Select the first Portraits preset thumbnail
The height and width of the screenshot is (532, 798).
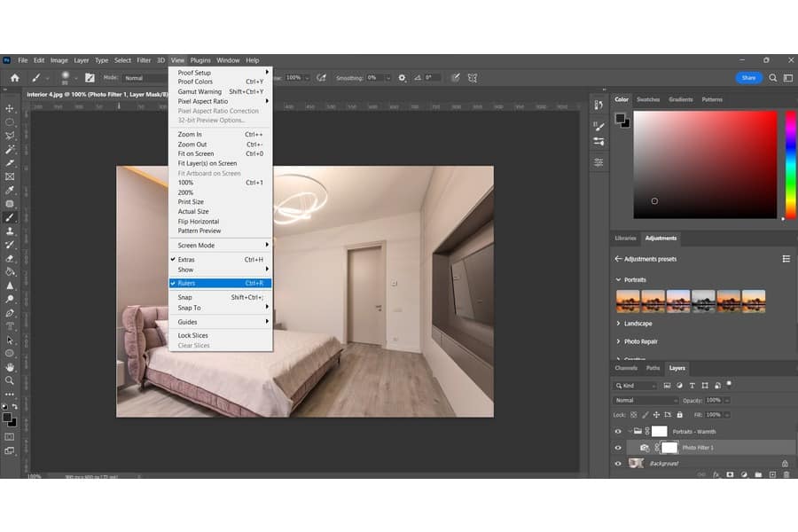click(628, 301)
